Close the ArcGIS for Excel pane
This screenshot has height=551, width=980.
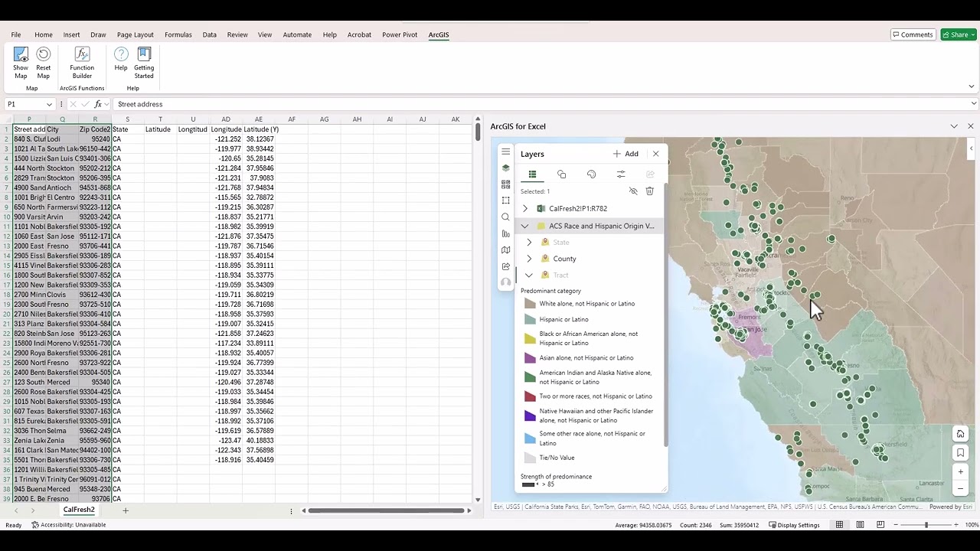pos(971,126)
